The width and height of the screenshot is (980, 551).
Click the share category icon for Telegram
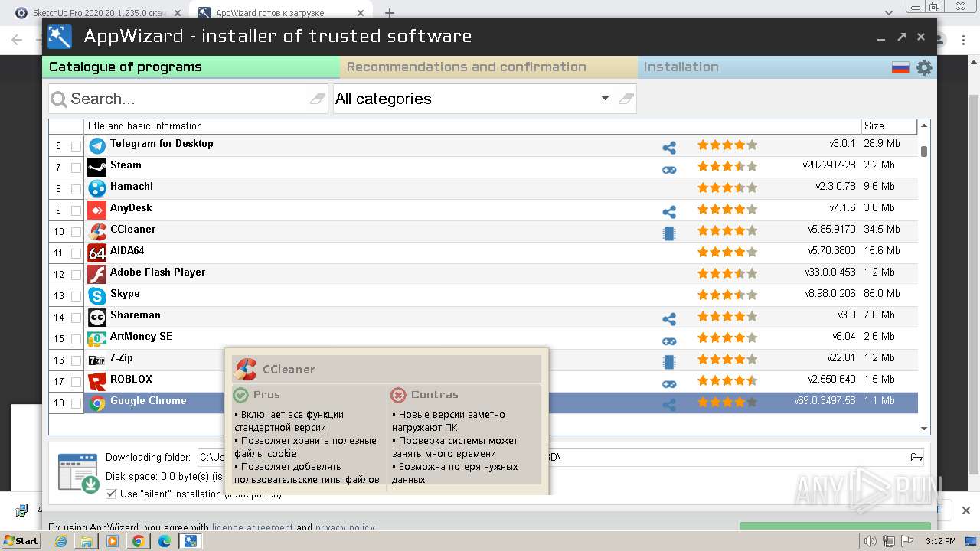coord(669,148)
